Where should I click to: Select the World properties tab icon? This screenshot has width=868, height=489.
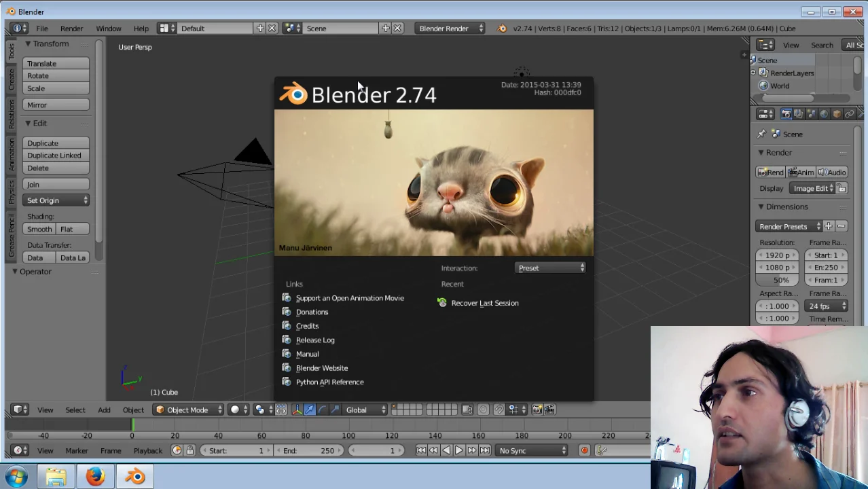tap(824, 114)
